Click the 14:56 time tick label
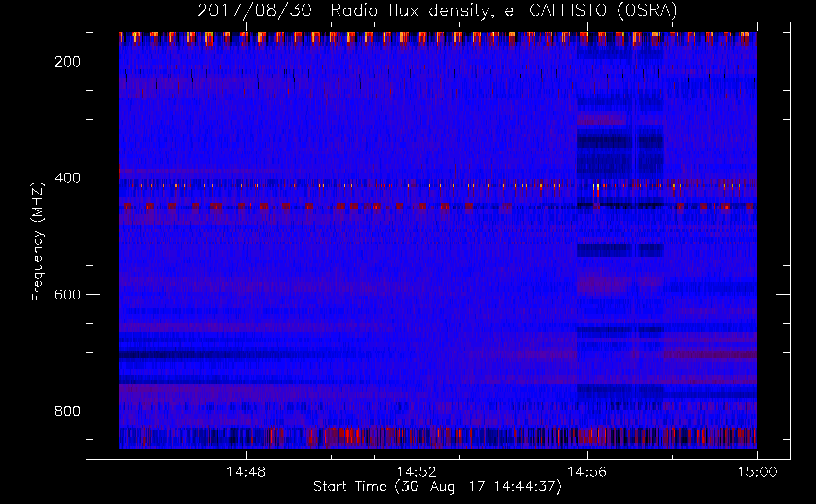 pos(587,472)
